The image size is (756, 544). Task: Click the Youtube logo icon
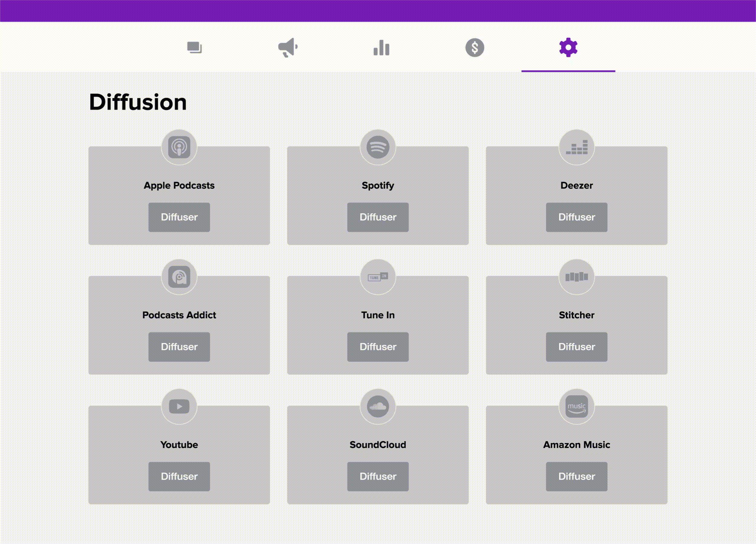pyautogui.click(x=179, y=406)
